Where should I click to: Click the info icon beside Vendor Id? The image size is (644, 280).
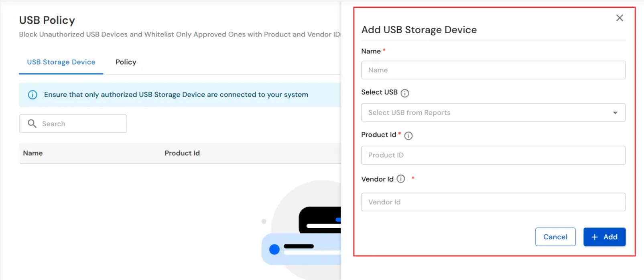point(401,179)
